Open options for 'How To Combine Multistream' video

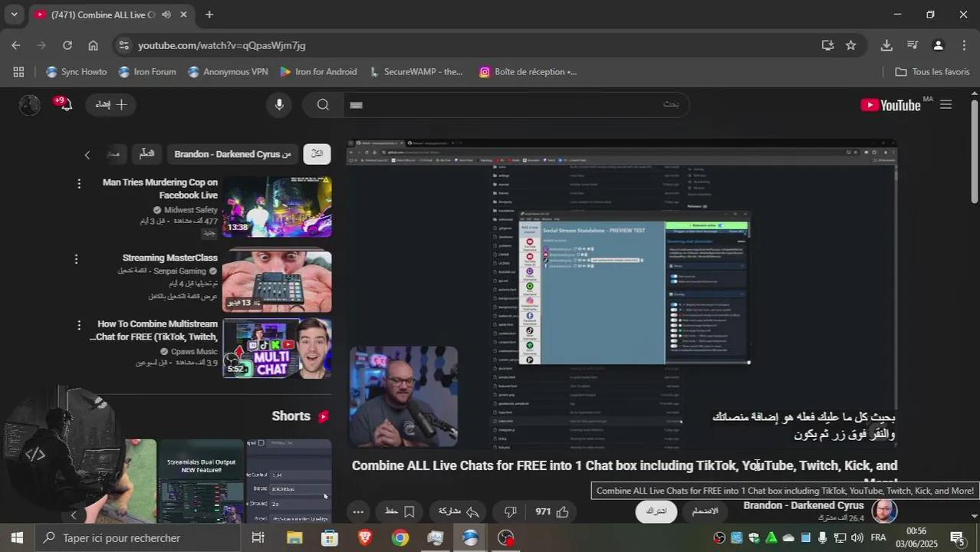(x=78, y=326)
